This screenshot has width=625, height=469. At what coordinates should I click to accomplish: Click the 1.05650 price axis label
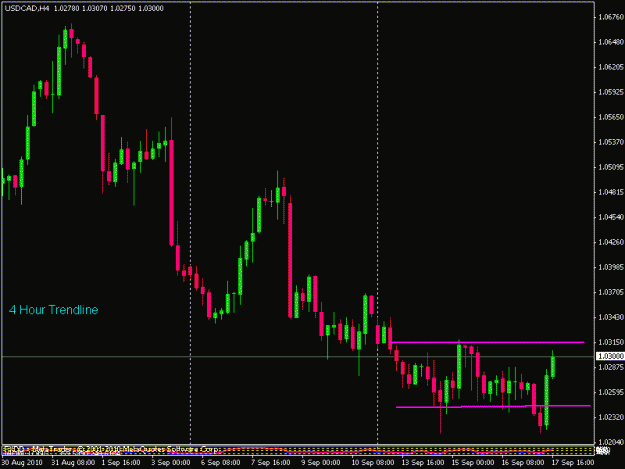pyautogui.click(x=610, y=117)
